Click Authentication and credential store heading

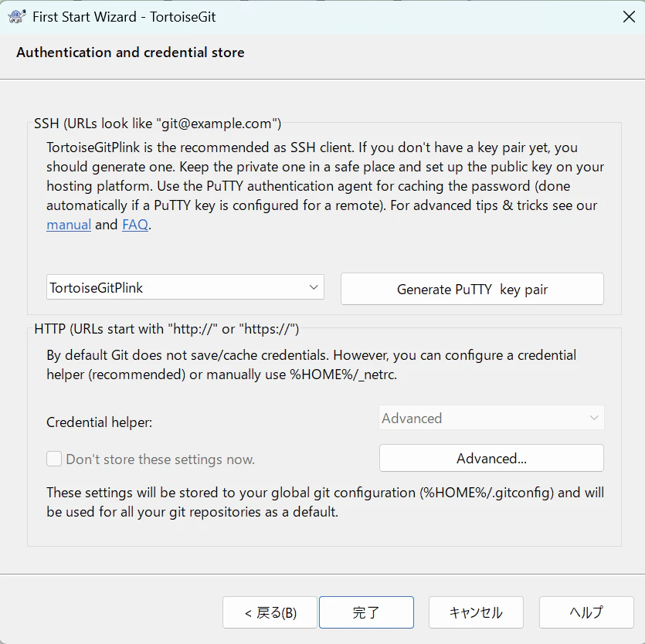(x=131, y=53)
